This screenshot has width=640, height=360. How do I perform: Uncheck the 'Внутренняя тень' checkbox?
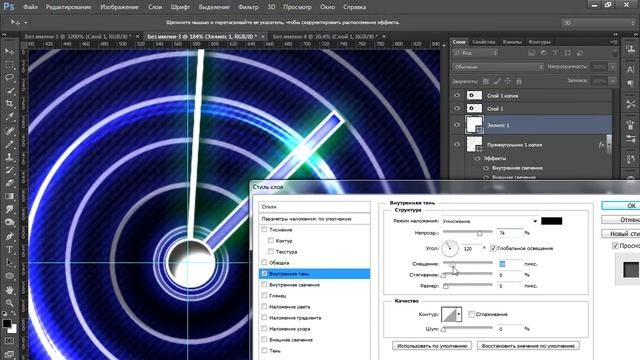tap(264, 273)
